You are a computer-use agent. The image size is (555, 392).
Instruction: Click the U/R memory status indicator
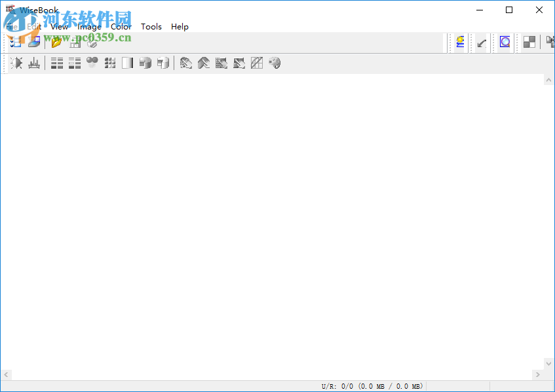point(372,386)
